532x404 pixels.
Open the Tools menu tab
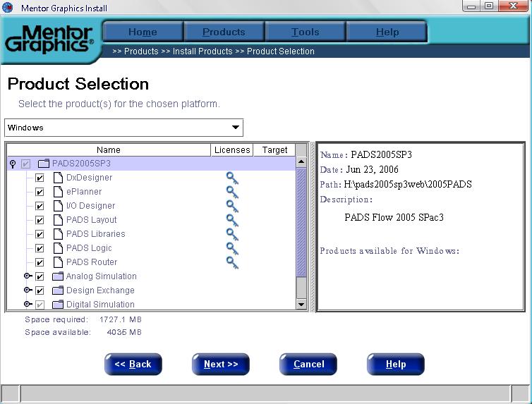point(306,32)
